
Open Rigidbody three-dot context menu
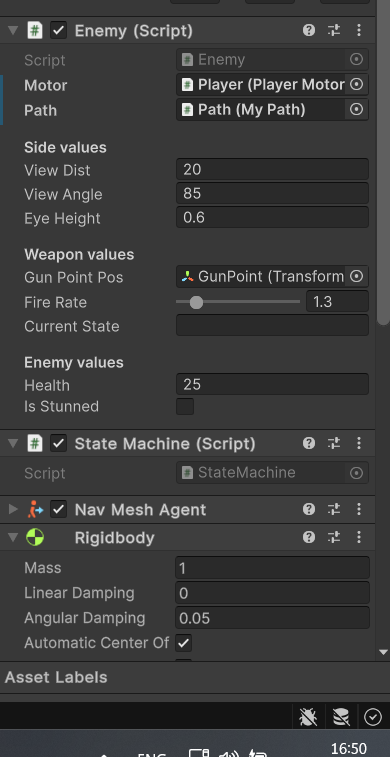coord(359,537)
